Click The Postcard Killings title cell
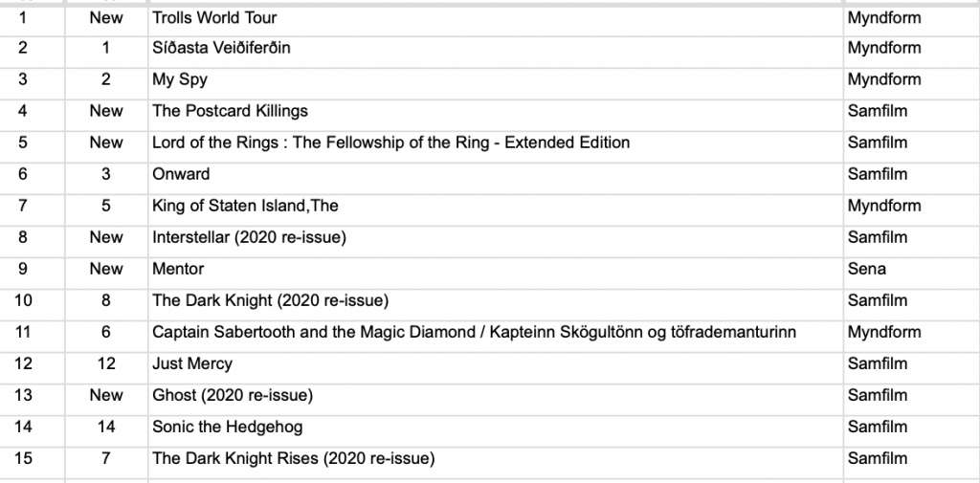This screenshot has height=483, width=980. tap(230, 111)
